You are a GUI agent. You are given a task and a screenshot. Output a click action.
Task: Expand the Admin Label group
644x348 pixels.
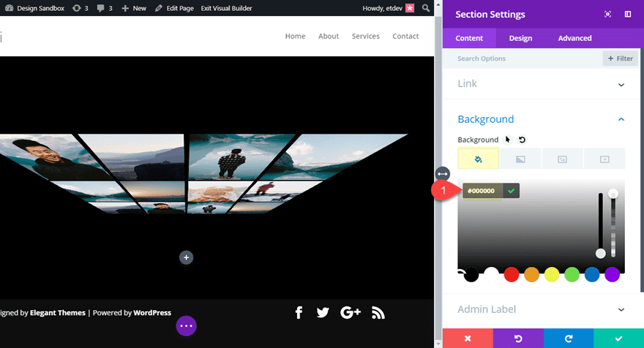[541, 309]
